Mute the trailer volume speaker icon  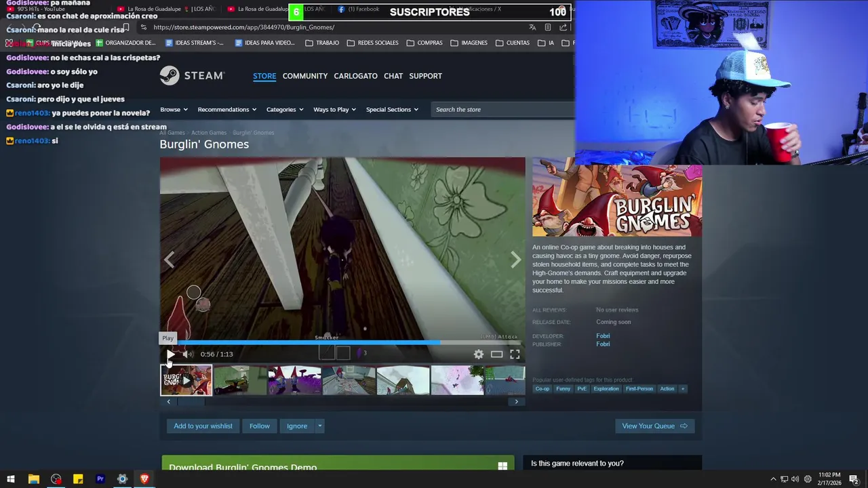(x=187, y=354)
